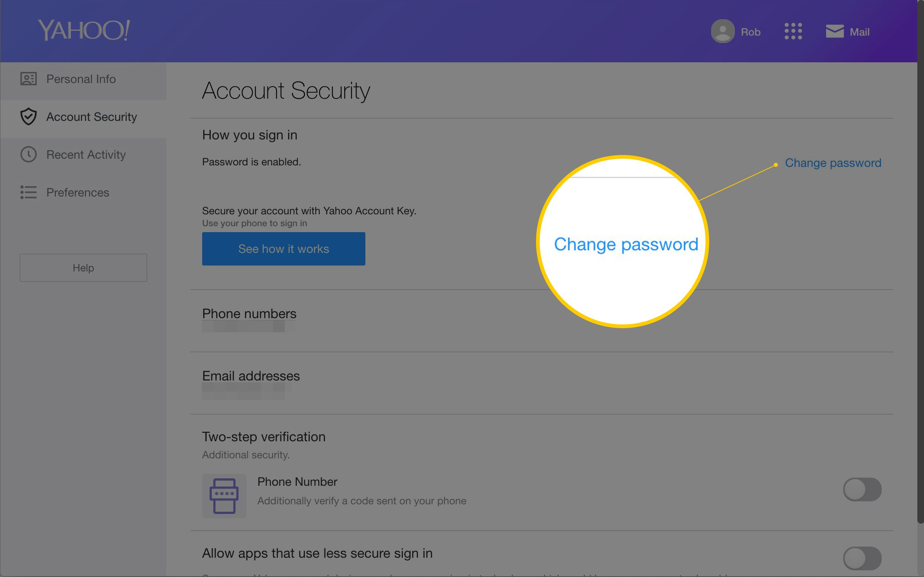Click the Yahoo apps grid icon

click(x=792, y=31)
